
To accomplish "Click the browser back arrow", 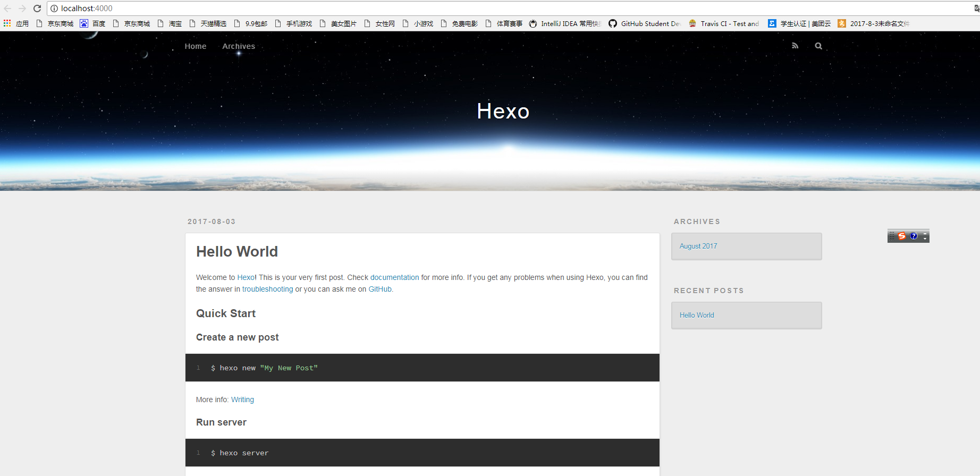I will click(x=7, y=8).
